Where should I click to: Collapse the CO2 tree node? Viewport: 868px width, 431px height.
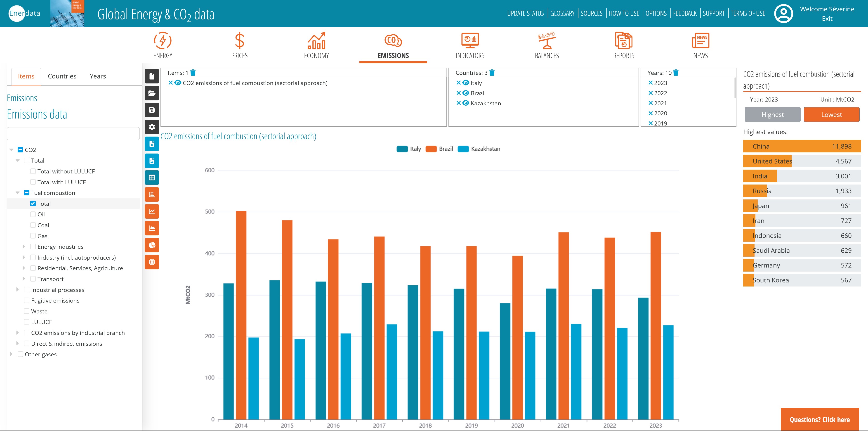coord(12,150)
